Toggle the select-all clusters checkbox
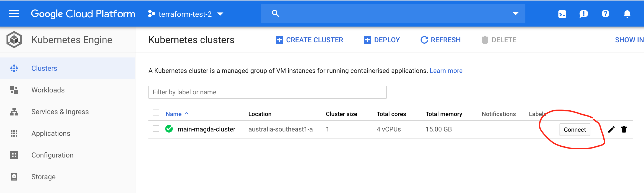Viewport: 644px width, 193px height. [x=156, y=113]
